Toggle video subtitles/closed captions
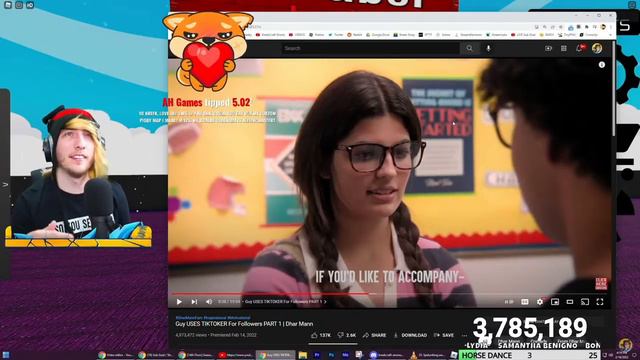The height and width of the screenshot is (360, 640). pos(524,302)
